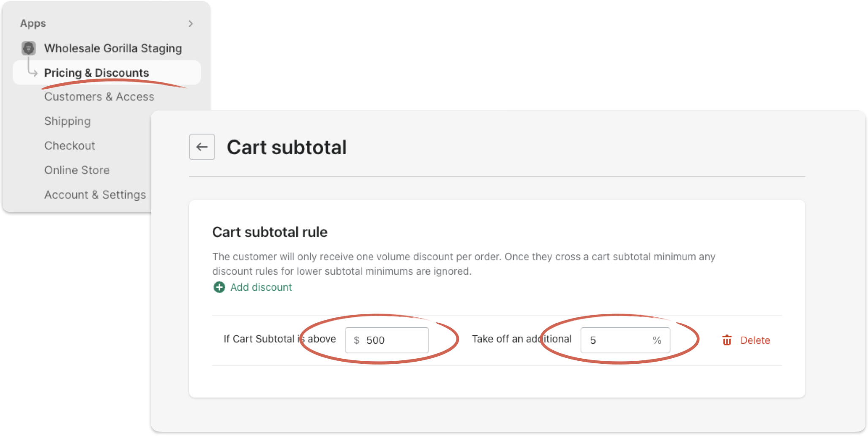Image resolution: width=868 pixels, height=436 pixels.
Task: Expand the Apps section chevron
Action: pyautogui.click(x=191, y=24)
